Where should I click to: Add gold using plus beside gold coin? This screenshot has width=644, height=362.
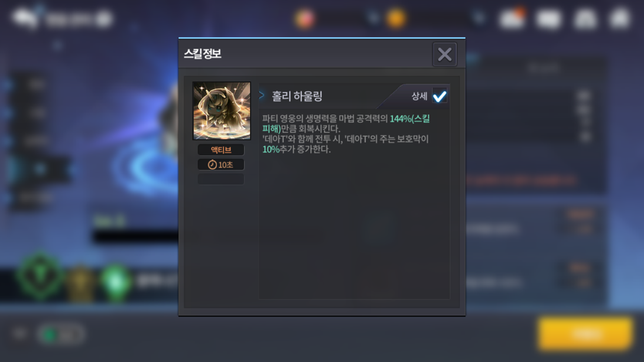pos(479,18)
